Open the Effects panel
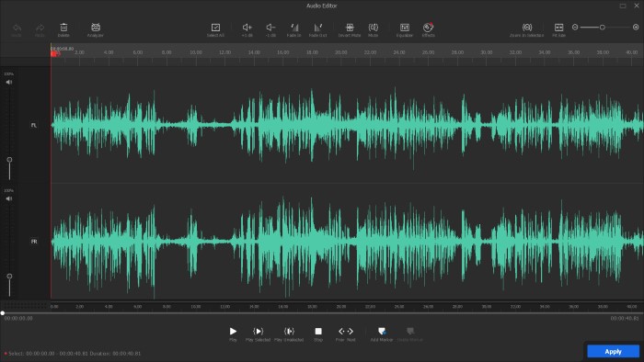Image resolution: width=644 pixels, height=362 pixels. (428, 28)
